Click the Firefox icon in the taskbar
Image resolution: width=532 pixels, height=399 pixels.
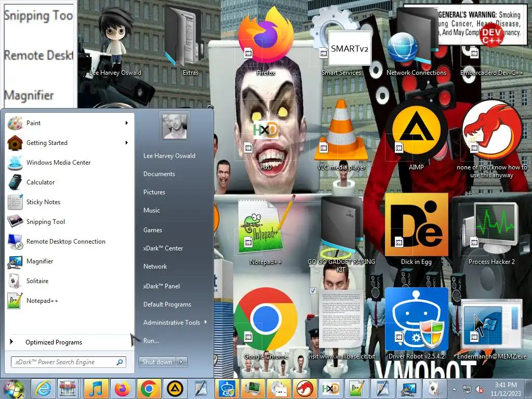(x=122, y=389)
